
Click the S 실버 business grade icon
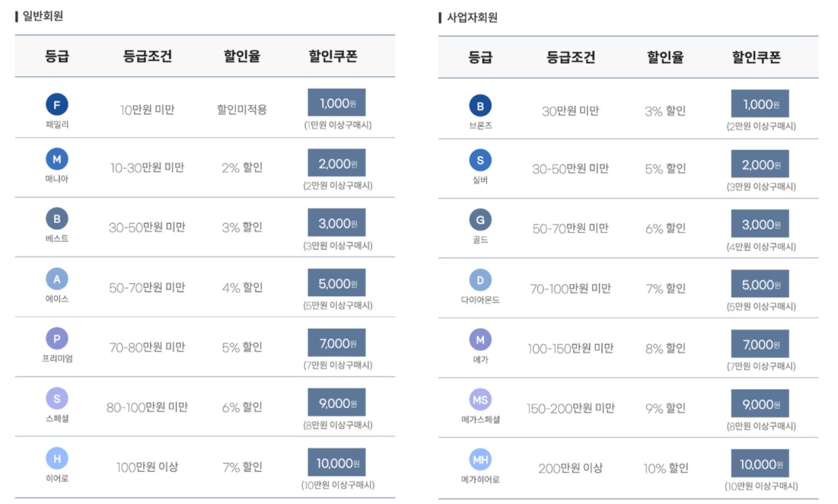pos(480,160)
